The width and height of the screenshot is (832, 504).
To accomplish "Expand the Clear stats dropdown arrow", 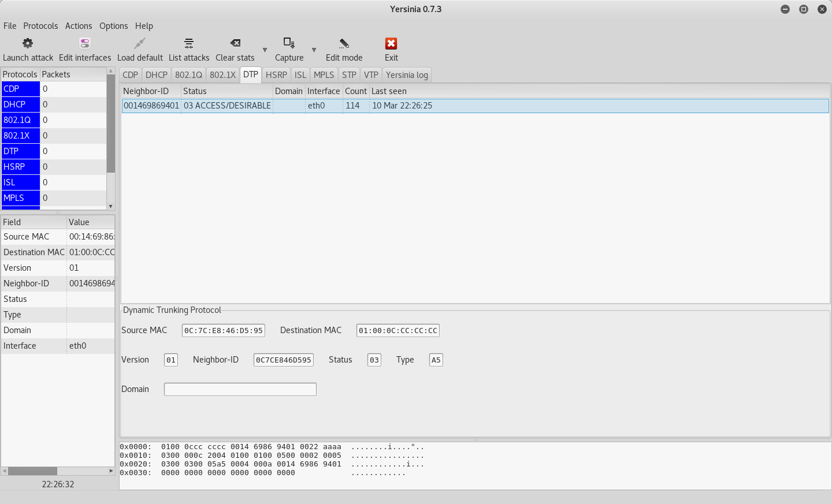I will 265,50.
